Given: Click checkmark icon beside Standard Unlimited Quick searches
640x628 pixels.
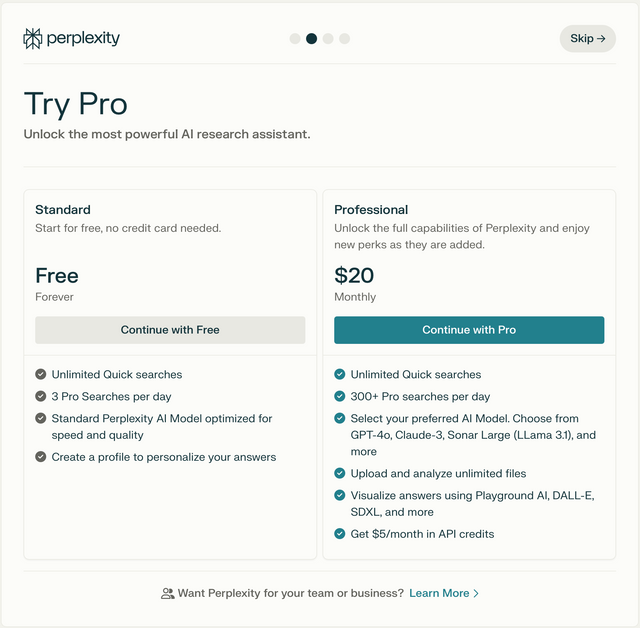Looking at the screenshot, I should [41, 374].
